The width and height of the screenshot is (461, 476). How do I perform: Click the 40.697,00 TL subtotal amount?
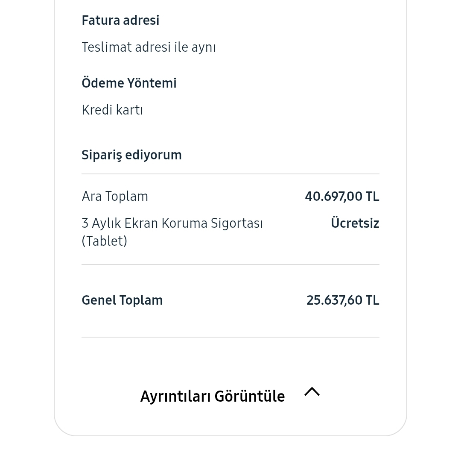point(342,197)
